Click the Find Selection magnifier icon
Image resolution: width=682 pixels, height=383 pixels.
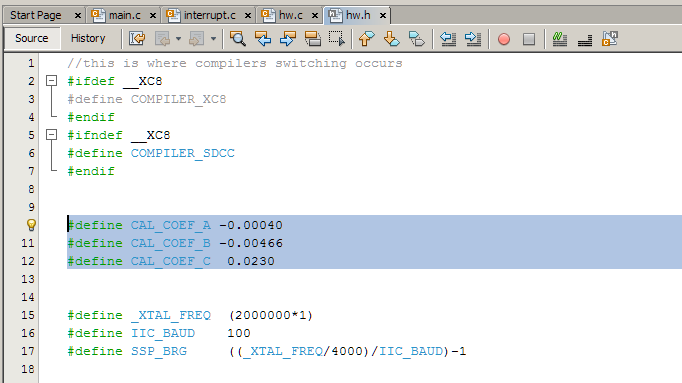coord(237,39)
